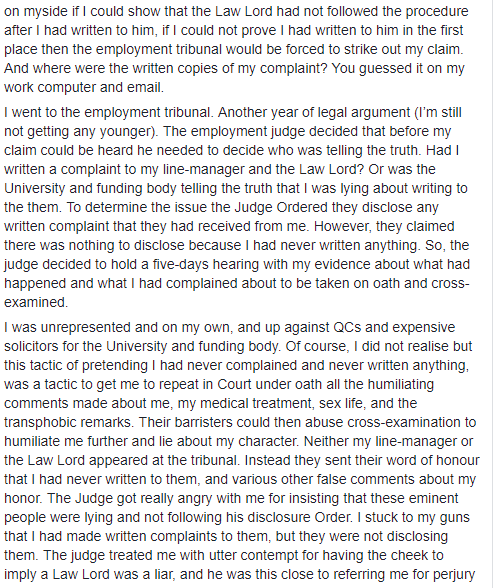This screenshot has width=493, height=588.
Task: Click the word "humiliating" in the third paragraph
Action: click(x=400, y=384)
